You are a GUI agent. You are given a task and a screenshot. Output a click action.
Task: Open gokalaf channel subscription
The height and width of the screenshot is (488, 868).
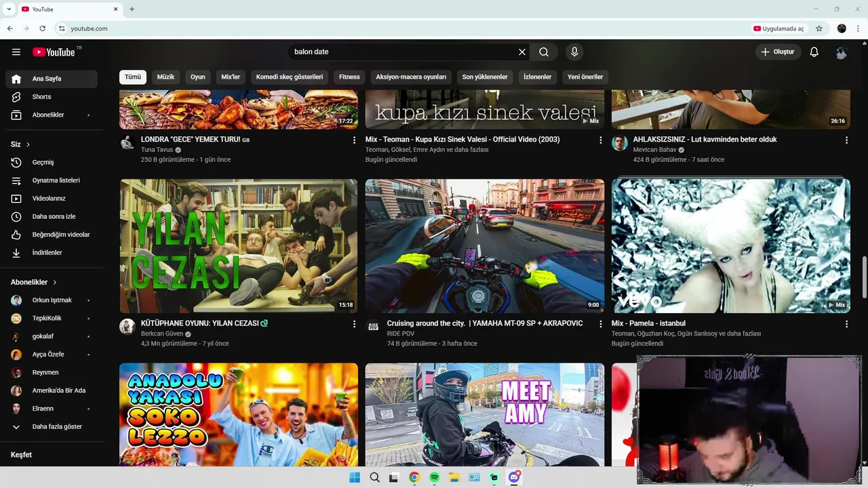click(52, 336)
